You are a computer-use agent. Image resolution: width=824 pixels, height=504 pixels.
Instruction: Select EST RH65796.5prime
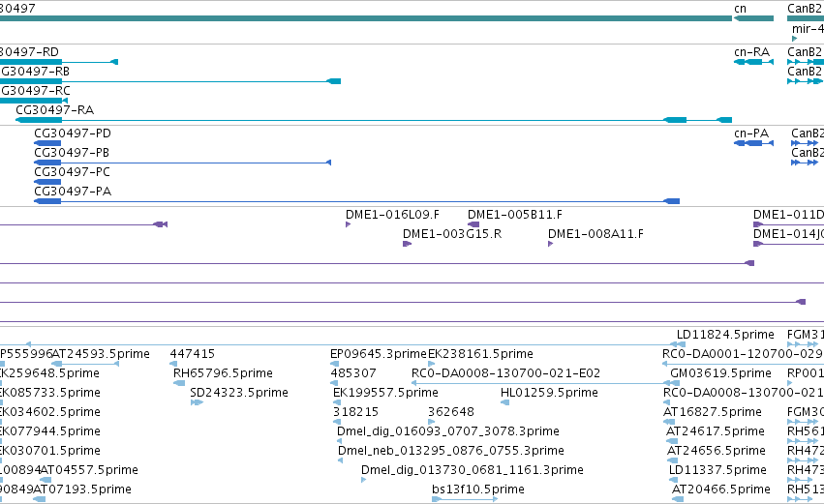[179, 383]
